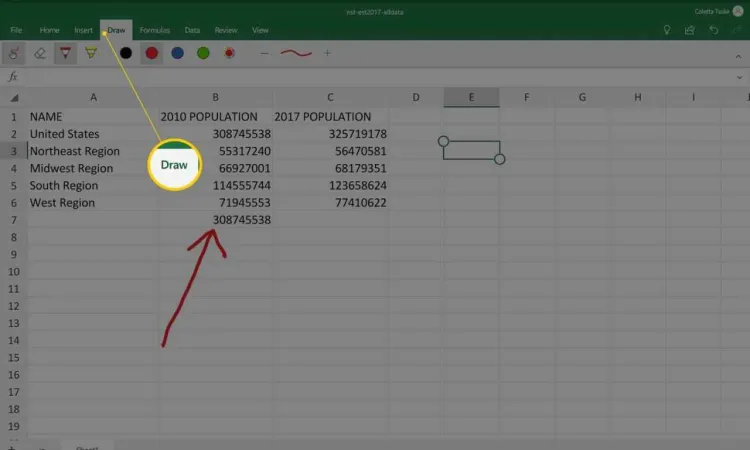This screenshot has width=750, height=450.
Task: Click cell containing 77410622
Action: pos(330,203)
